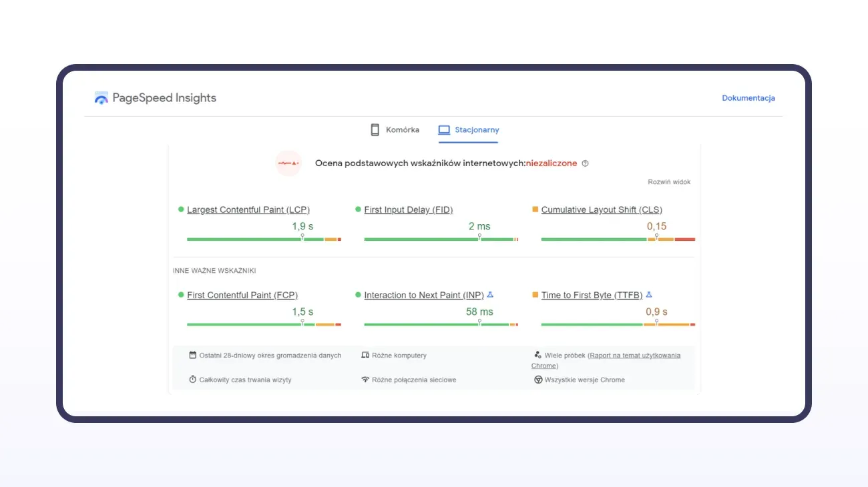This screenshot has height=487, width=868.
Task: Click the wifi icon beside Różne połączenia sieciowe
Action: pyautogui.click(x=365, y=380)
